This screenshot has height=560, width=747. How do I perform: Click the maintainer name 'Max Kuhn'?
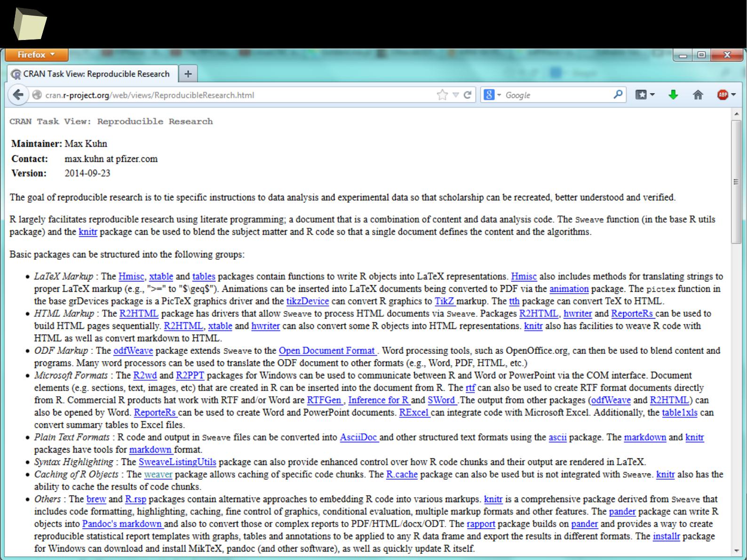(86, 144)
